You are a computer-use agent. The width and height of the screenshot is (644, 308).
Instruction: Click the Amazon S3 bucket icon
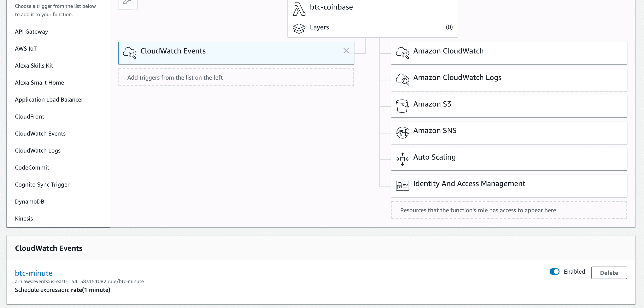point(402,106)
